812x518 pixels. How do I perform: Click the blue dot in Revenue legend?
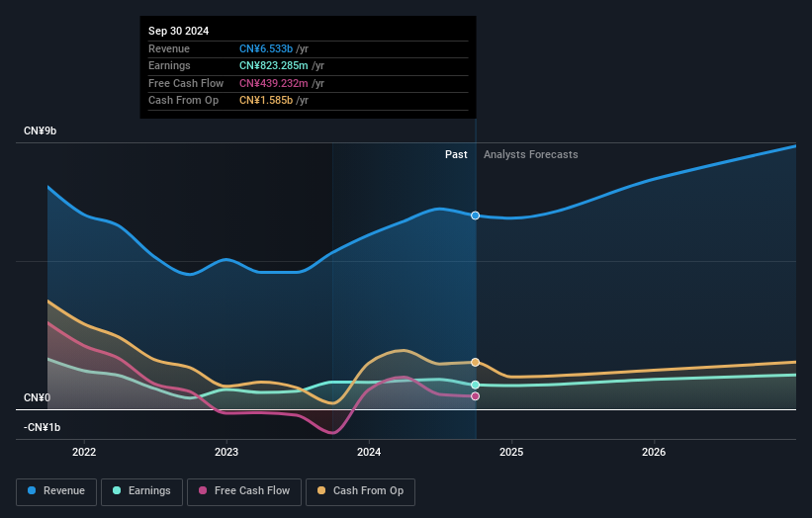32,490
